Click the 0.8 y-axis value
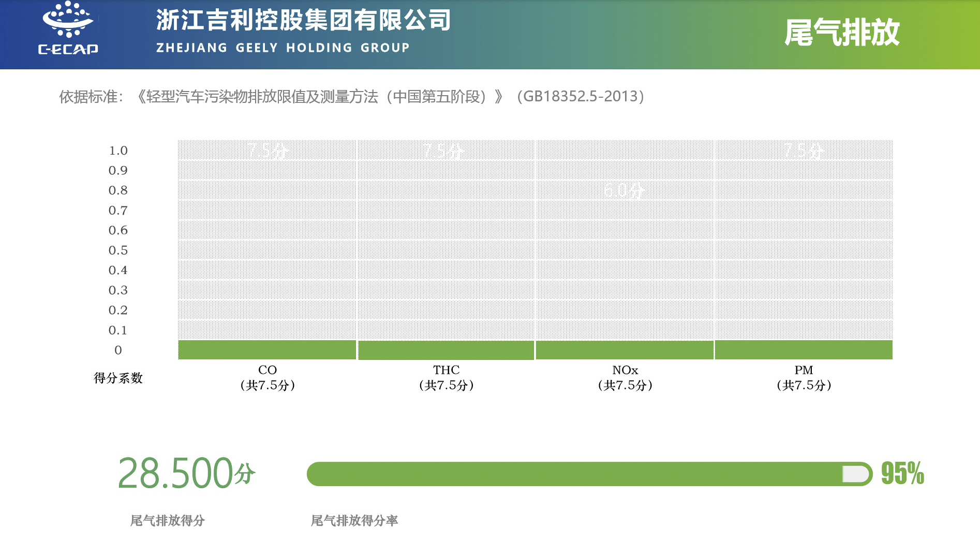 tap(118, 190)
